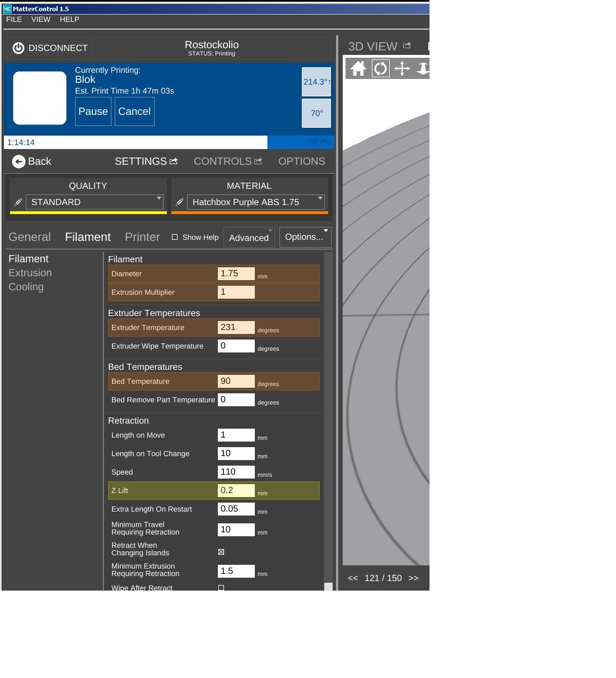The image size is (616, 678).
Task: Pause the current print
Action: [x=93, y=112]
